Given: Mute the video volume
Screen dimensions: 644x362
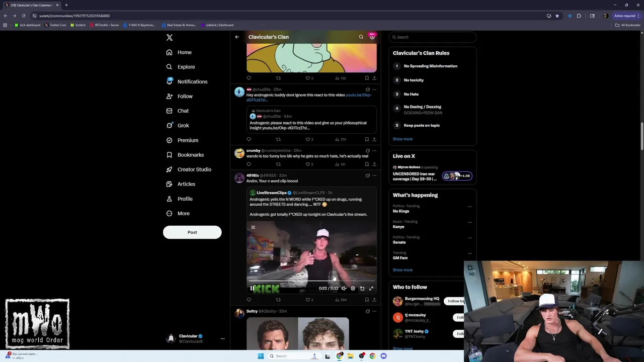Looking at the screenshot, I should 344,289.
